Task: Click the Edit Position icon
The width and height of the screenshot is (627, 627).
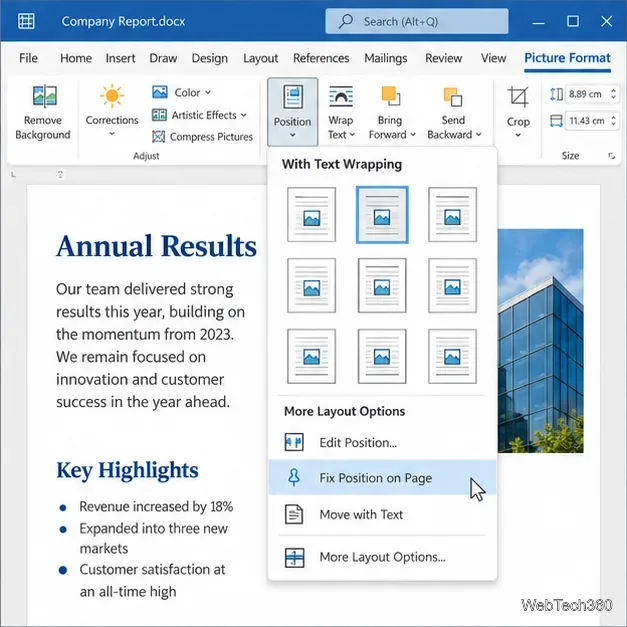Action: click(294, 442)
